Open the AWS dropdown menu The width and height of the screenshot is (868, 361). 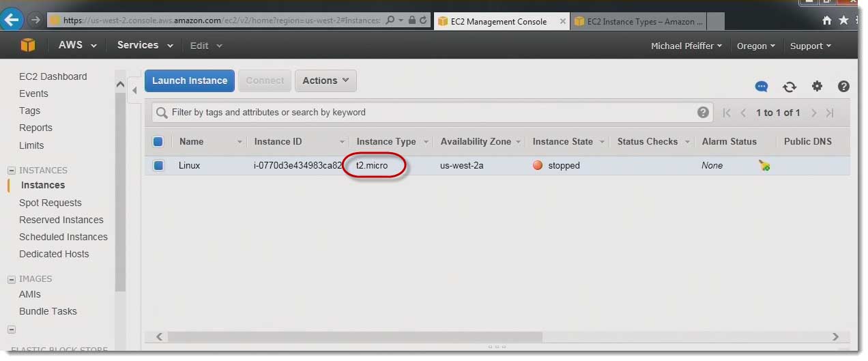[x=78, y=45]
